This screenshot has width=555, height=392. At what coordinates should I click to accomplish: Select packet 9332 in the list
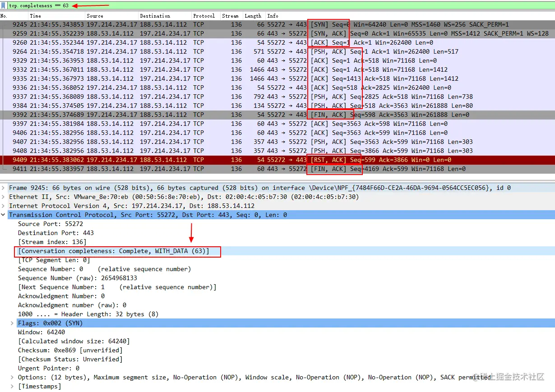277,69
